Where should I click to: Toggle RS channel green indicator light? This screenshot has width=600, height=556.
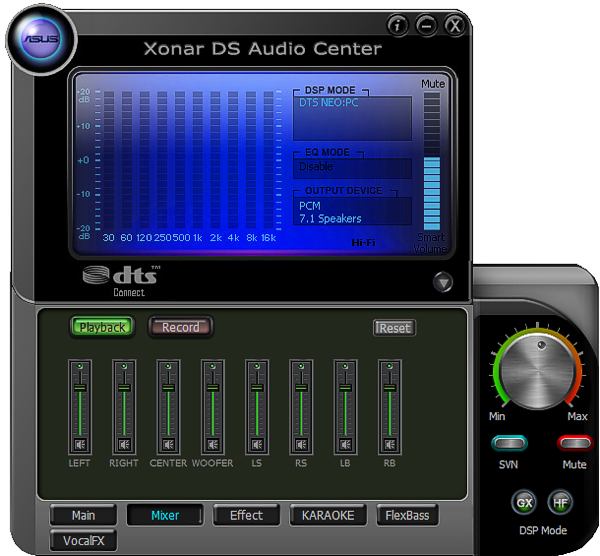(301, 366)
